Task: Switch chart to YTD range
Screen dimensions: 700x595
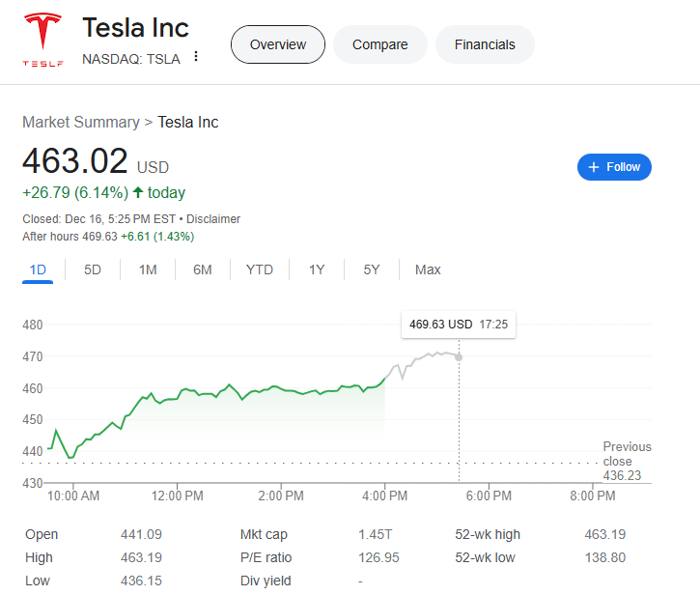Action: point(260,269)
